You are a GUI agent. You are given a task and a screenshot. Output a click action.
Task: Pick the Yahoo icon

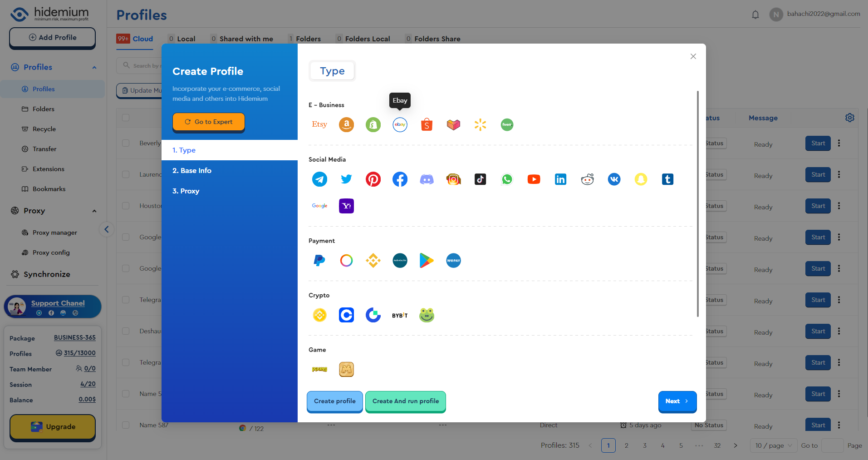pyautogui.click(x=346, y=206)
